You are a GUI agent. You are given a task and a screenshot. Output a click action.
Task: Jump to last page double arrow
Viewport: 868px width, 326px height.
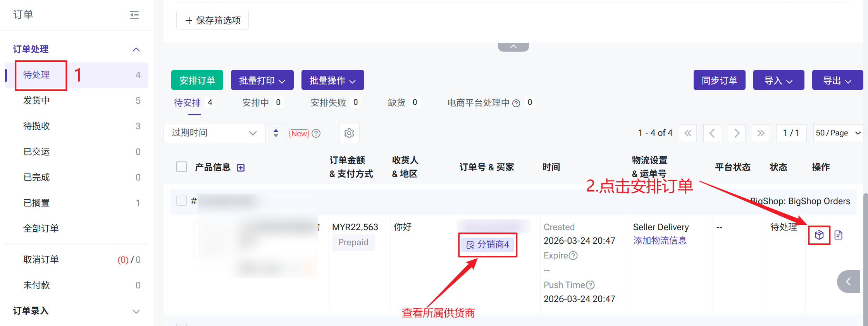[x=761, y=133]
